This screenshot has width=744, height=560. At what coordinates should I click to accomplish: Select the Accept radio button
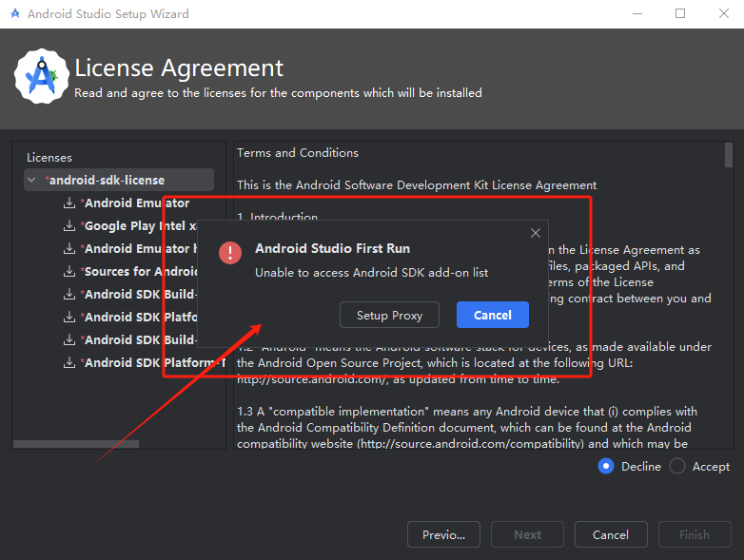click(x=677, y=466)
